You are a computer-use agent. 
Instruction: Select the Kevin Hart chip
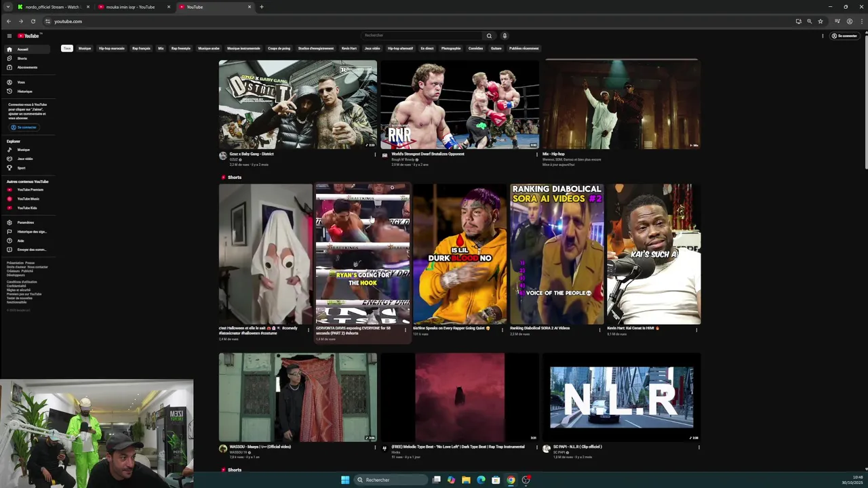pos(349,48)
